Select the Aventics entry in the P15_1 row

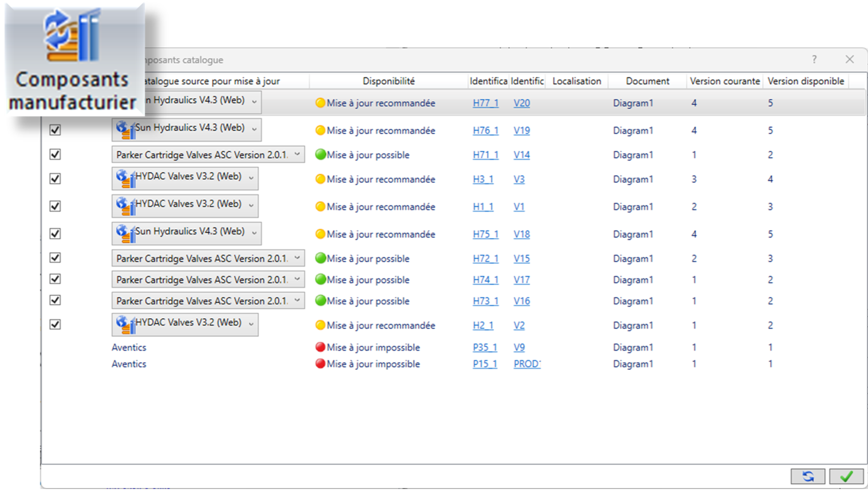(x=129, y=364)
